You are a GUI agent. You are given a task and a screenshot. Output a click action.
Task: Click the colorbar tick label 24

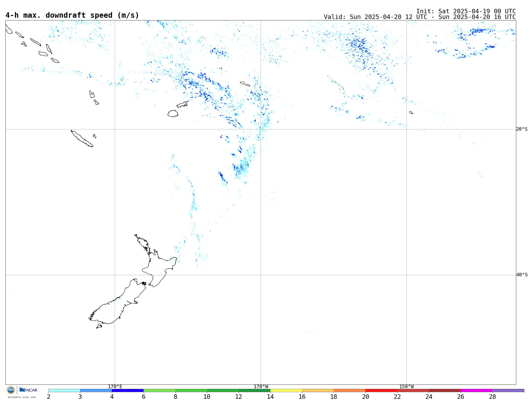[429, 397]
